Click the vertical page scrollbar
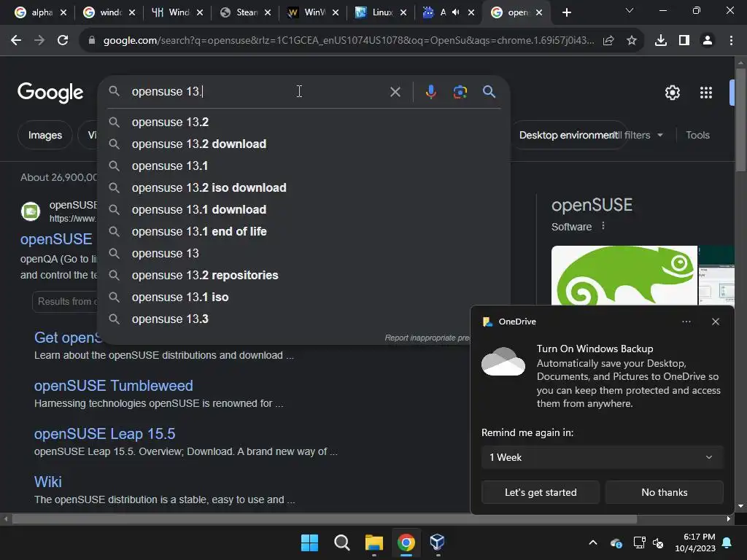The height and width of the screenshot is (560, 747). (x=740, y=119)
